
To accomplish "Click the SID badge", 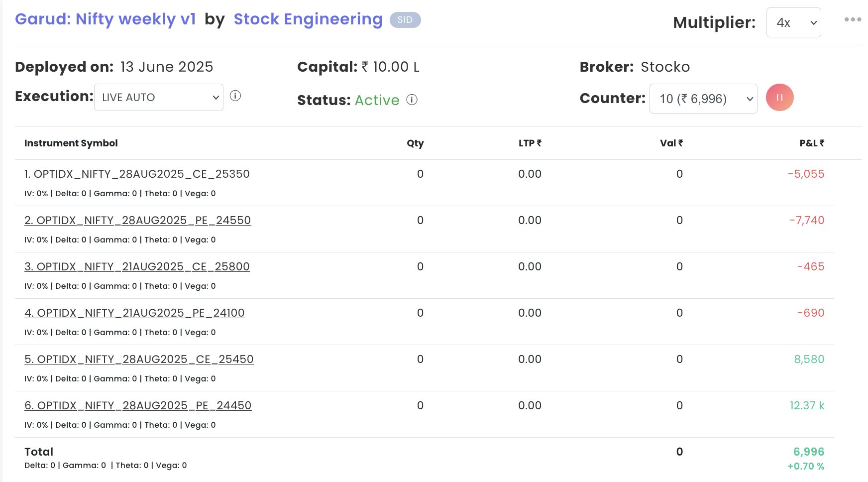I will click(x=405, y=20).
